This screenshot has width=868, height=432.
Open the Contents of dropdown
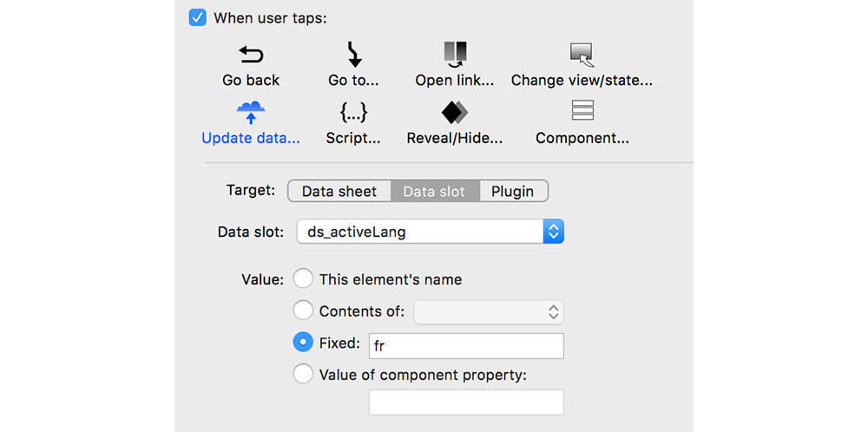[x=489, y=312]
